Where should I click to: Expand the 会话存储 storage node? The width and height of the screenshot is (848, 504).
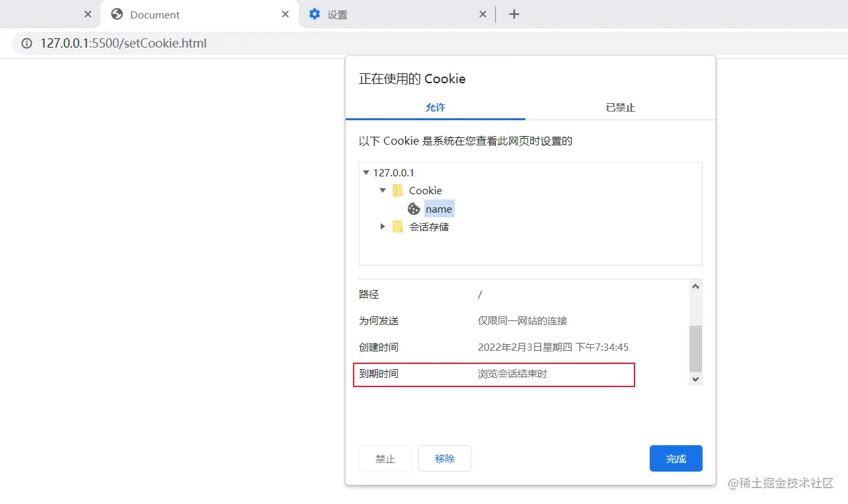point(382,227)
